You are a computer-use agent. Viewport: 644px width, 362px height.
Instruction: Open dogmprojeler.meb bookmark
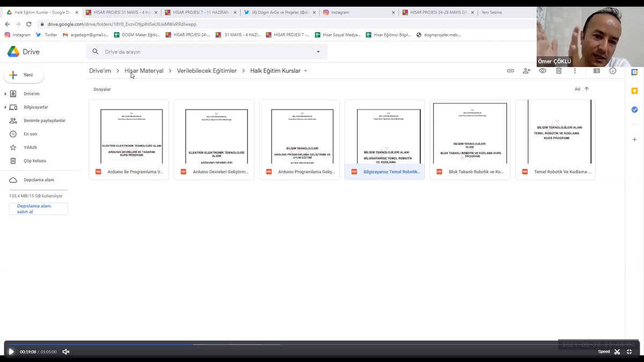tap(439, 35)
